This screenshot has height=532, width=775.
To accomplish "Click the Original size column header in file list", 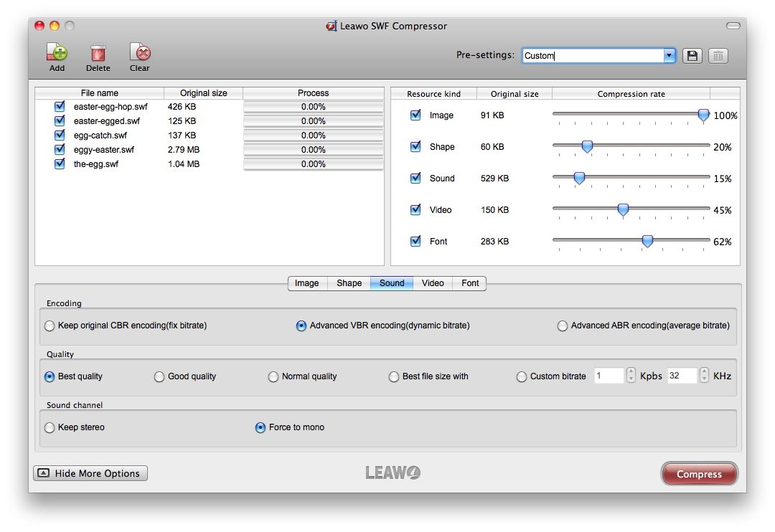I will [203, 93].
